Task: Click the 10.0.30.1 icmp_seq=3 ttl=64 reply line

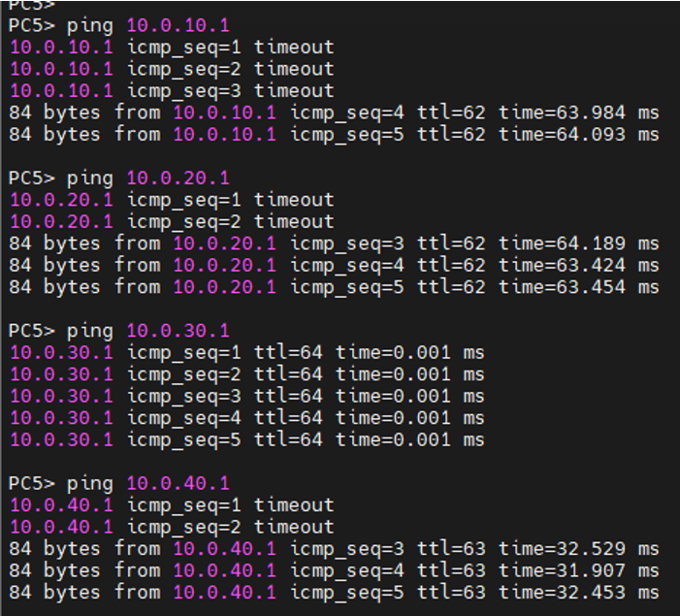Action: click(x=246, y=396)
